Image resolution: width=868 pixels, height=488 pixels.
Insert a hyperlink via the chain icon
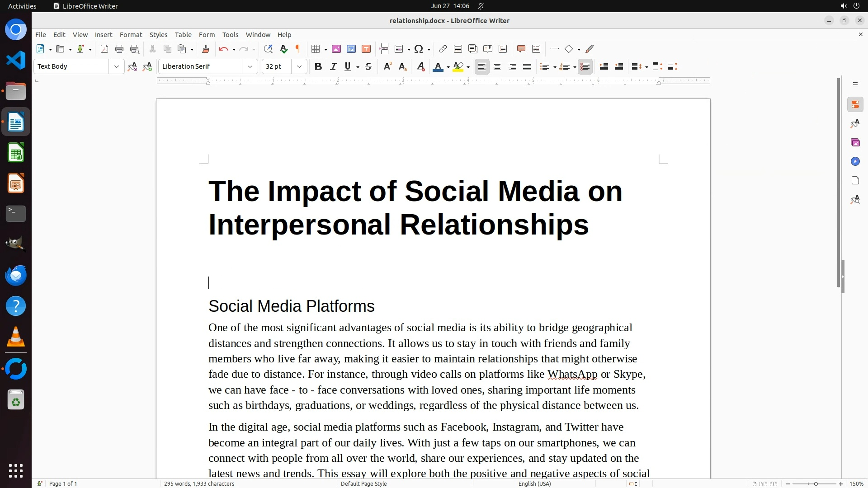point(443,49)
